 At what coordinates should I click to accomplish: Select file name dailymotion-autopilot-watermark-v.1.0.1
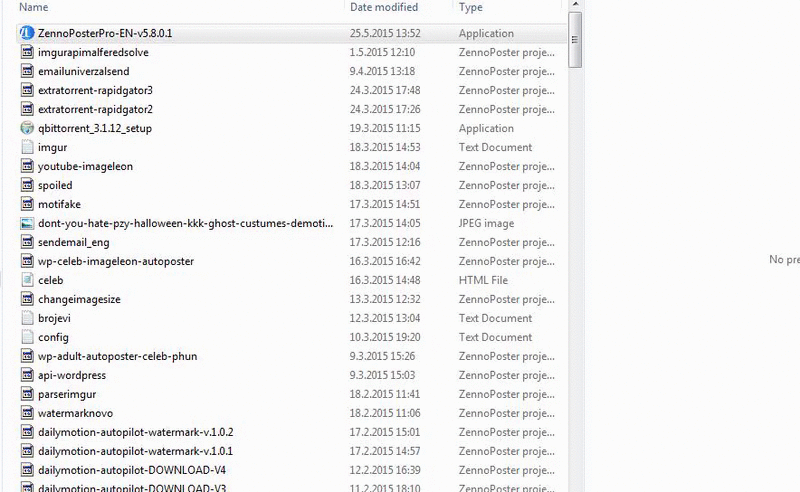click(x=135, y=451)
